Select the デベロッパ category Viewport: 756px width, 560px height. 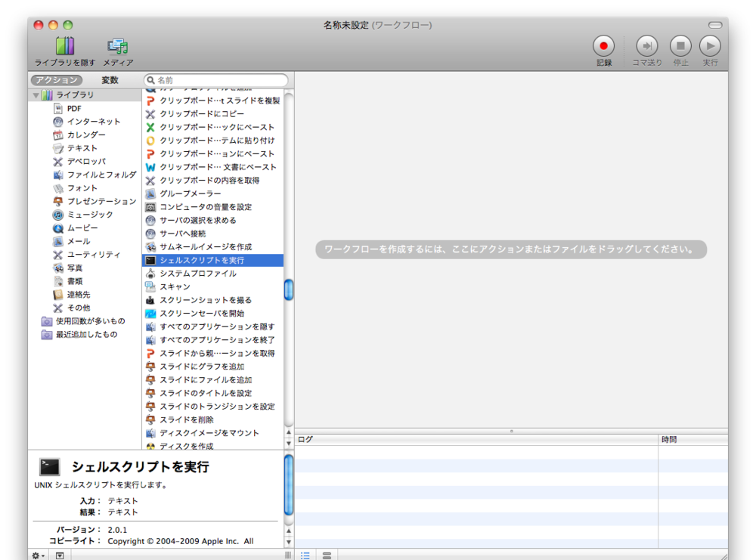tap(79, 162)
